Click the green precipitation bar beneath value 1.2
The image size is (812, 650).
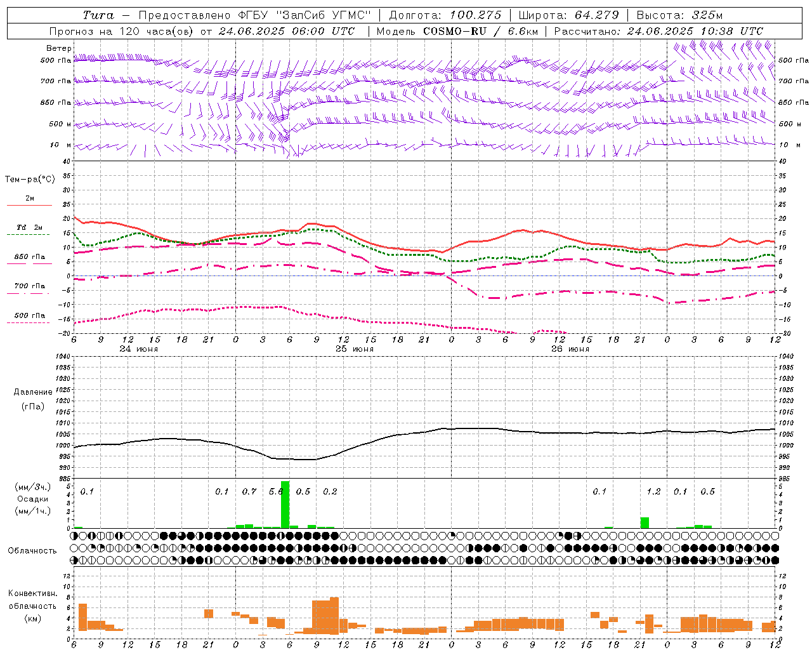(x=645, y=522)
